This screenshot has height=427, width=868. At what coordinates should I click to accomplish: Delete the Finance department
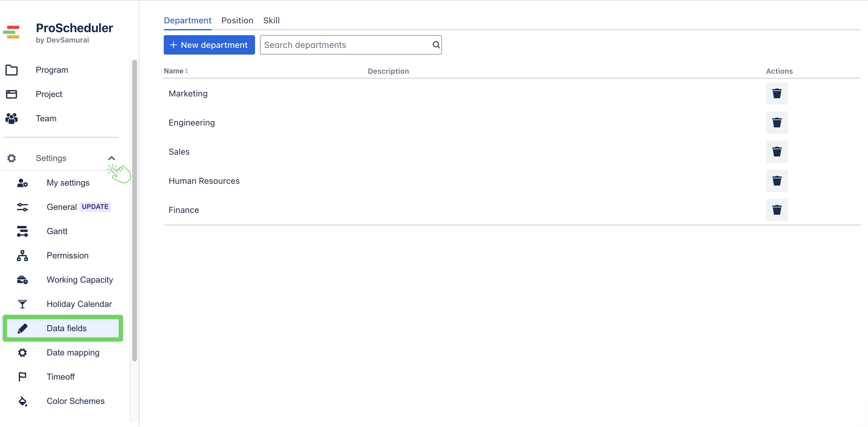[777, 210]
